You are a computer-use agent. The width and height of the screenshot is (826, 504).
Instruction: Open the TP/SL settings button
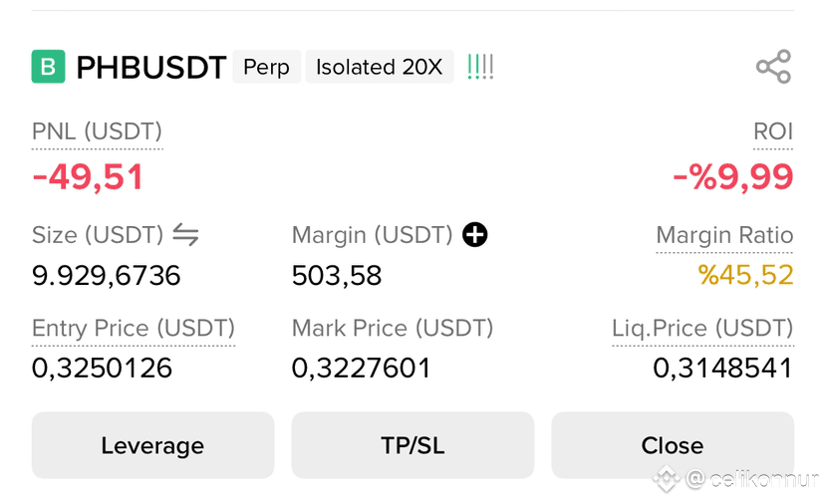[413, 445]
